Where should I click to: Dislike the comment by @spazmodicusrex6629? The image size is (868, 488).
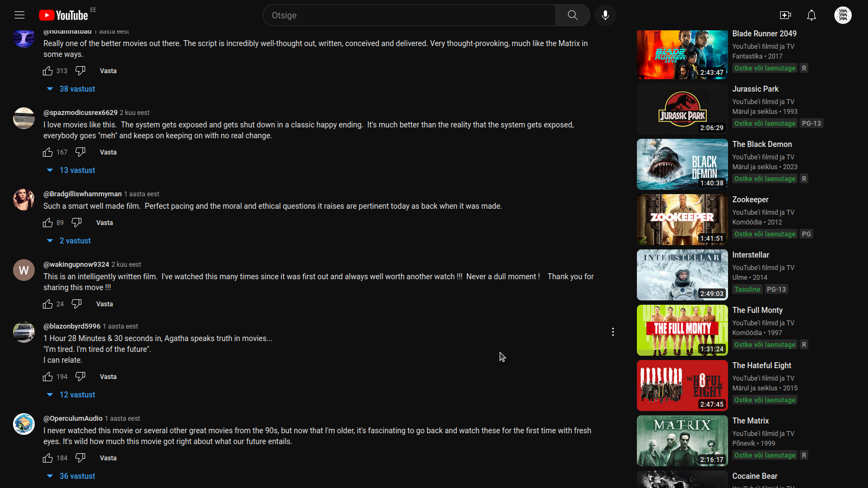[x=80, y=152]
